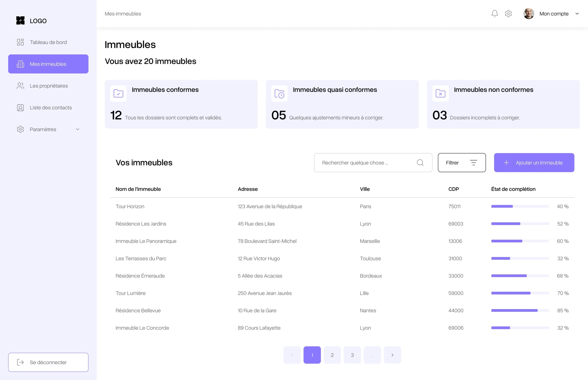
Task: Click Ajouter un immeuble button
Action: pos(534,163)
